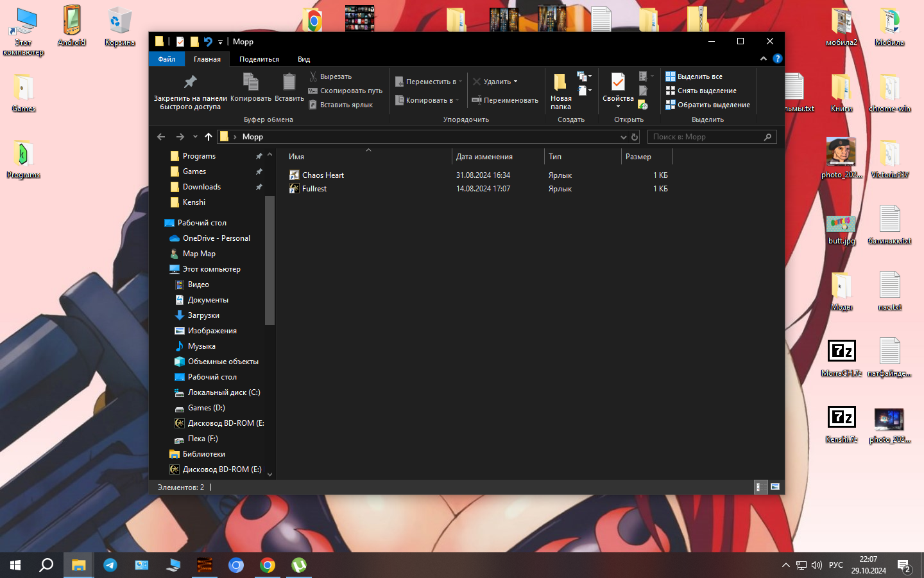The width and height of the screenshot is (924, 578).
Task: Open the File menu tab
Action: point(167,59)
